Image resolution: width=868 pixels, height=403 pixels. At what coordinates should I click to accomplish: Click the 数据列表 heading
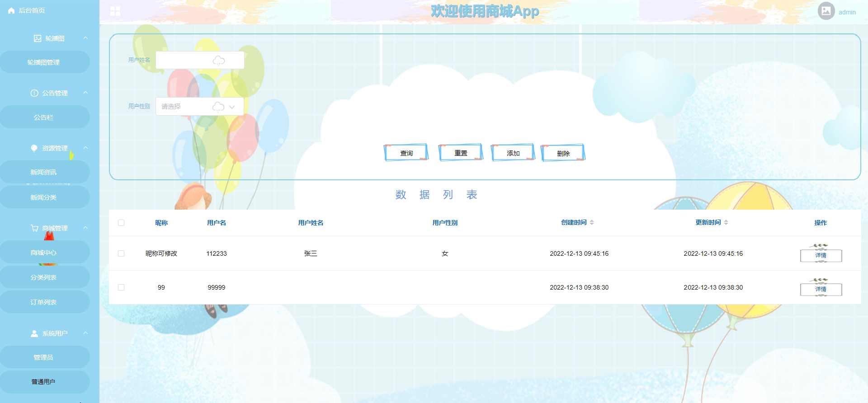pyautogui.click(x=436, y=195)
